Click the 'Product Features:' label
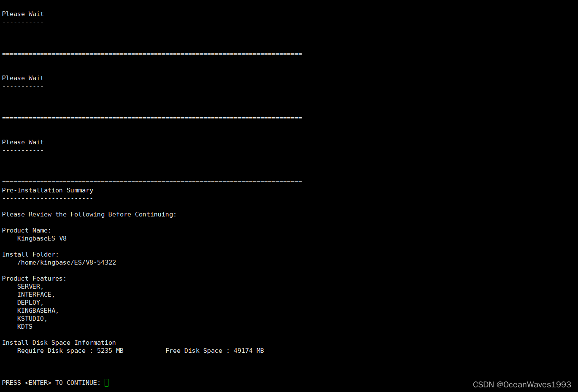This screenshot has width=578, height=392. coord(34,278)
